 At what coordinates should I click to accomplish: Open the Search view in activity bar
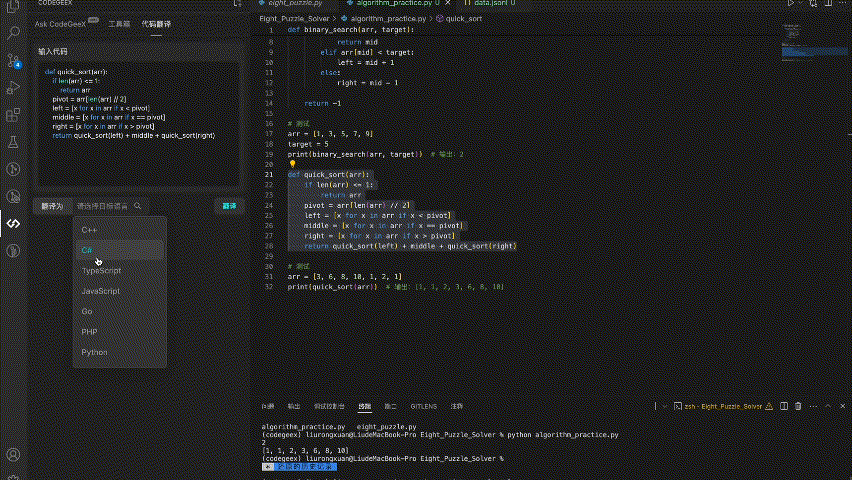point(14,33)
